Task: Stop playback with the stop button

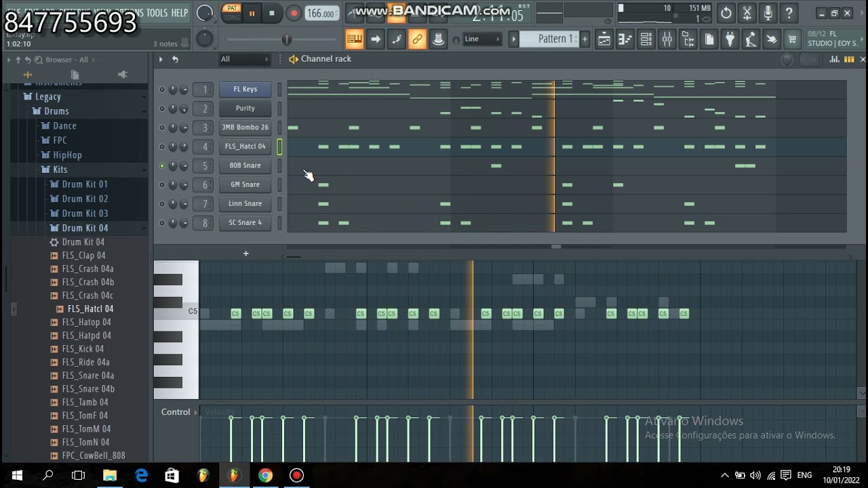Action: [x=272, y=13]
